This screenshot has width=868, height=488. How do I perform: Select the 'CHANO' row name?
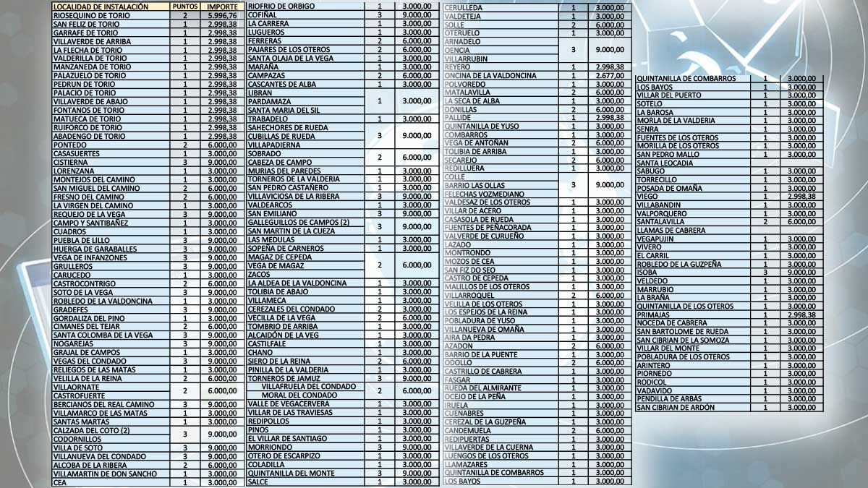point(261,352)
